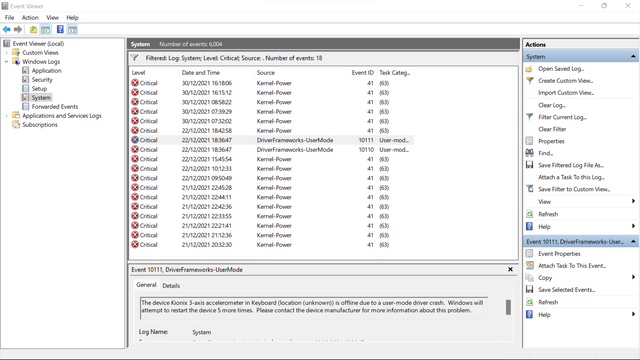Image resolution: width=640 pixels, height=360 pixels.
Task: Select Forwarded Events in tree
Action: tap(55, 107)
